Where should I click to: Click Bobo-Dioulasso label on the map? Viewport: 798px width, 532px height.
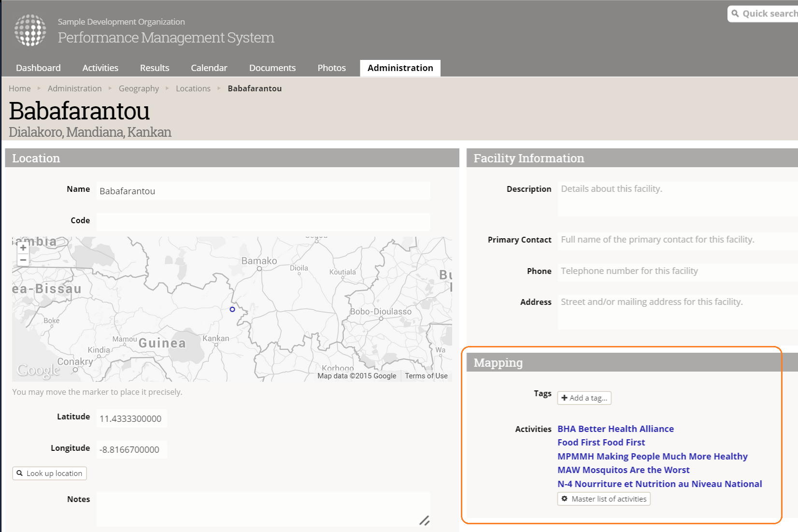coord(381,312)
